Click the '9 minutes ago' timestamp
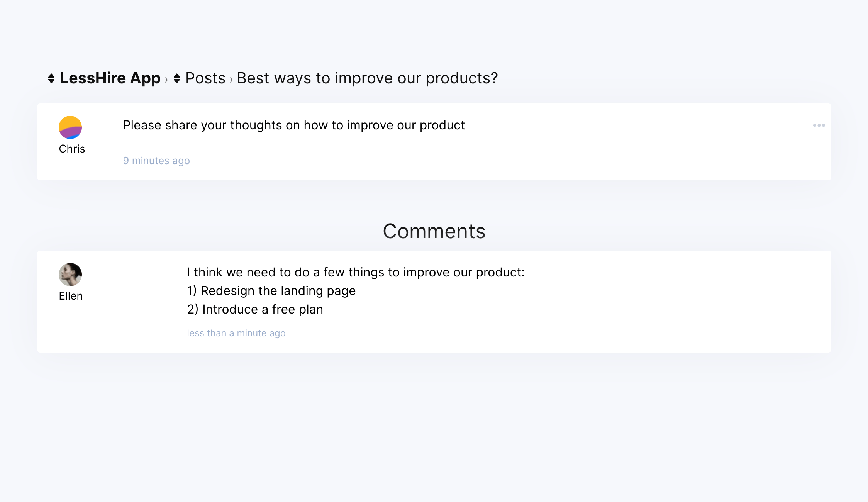Viewport: 868px width, 502px height. 156,161
